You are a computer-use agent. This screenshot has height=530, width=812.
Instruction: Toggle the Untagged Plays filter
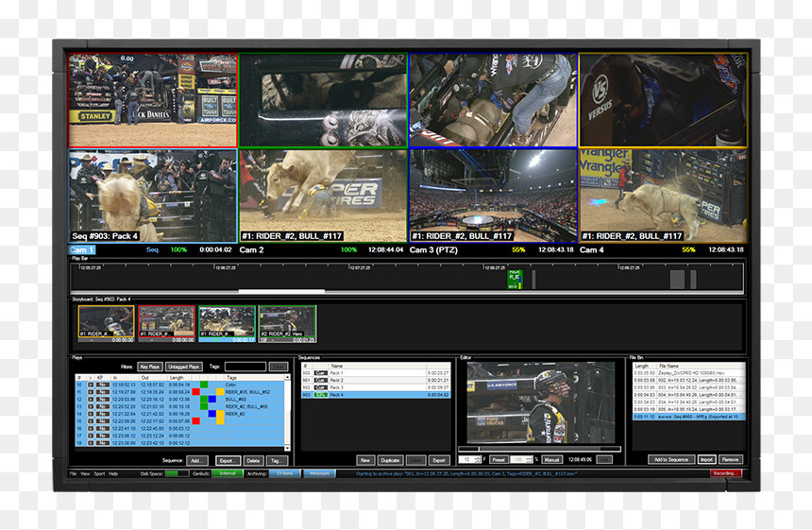tap(184, 367)
